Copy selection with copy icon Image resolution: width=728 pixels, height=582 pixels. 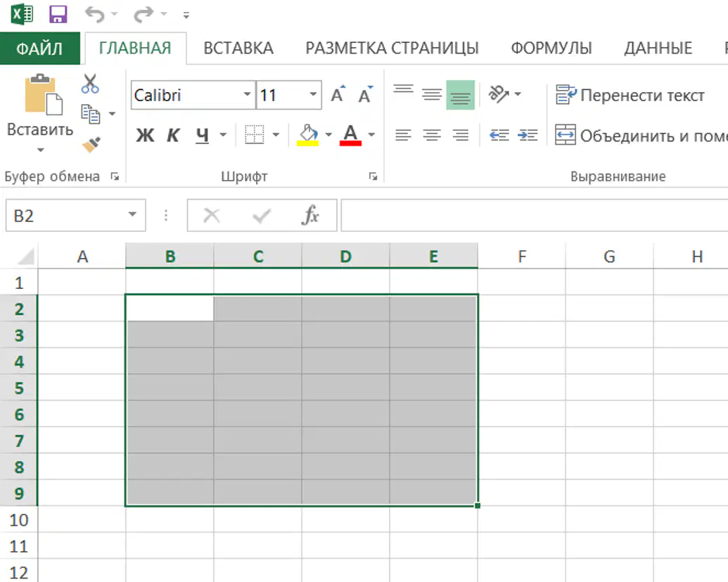click(x=91, y=114)
